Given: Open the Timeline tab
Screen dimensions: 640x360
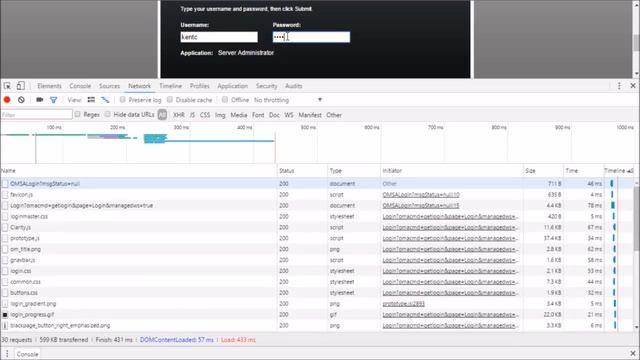Looking at the screenshot, I should pyautogui.click(x=171, y=86).
